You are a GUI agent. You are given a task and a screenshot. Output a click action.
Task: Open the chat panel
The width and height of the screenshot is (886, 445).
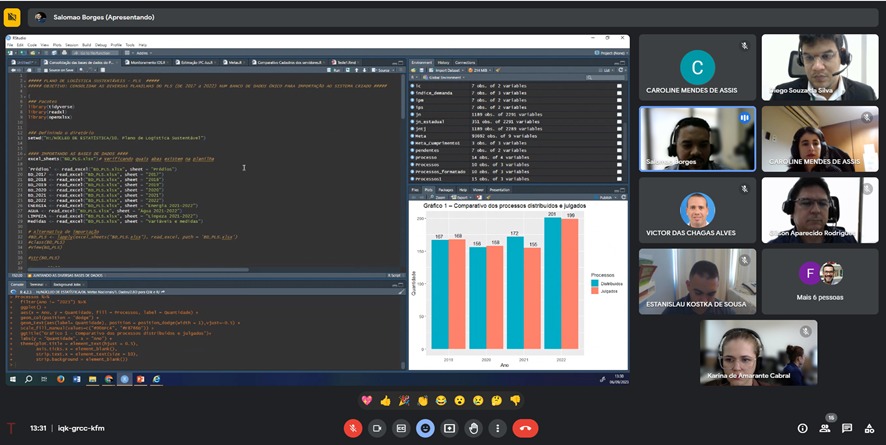click(847, 429)
